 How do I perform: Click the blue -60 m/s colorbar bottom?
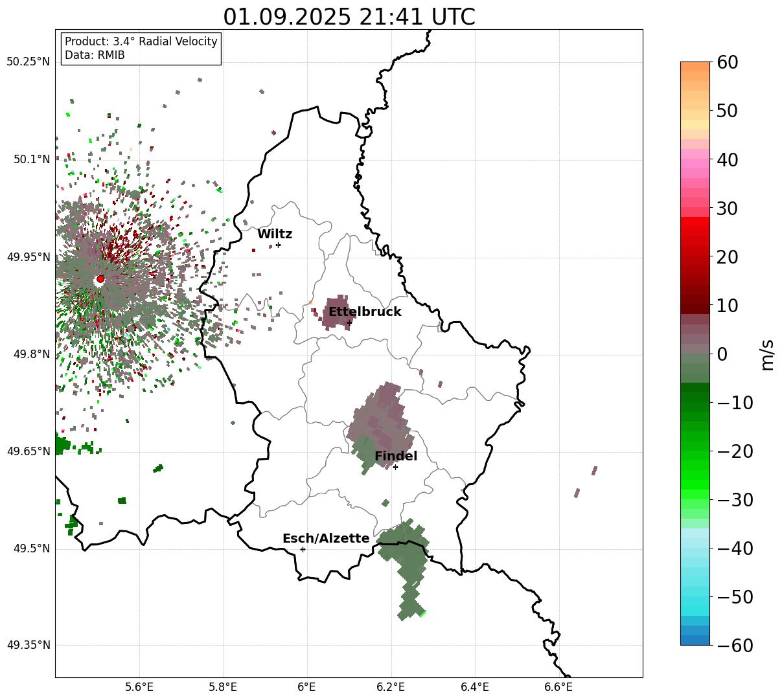point(695,640)
